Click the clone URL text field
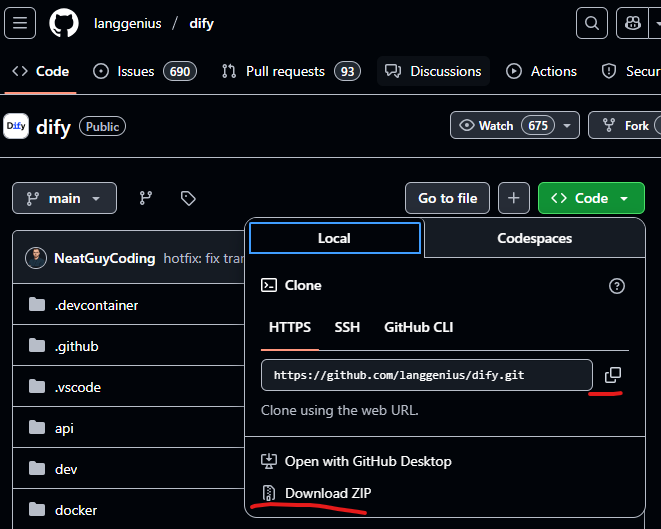 click(x=427, y=375)
